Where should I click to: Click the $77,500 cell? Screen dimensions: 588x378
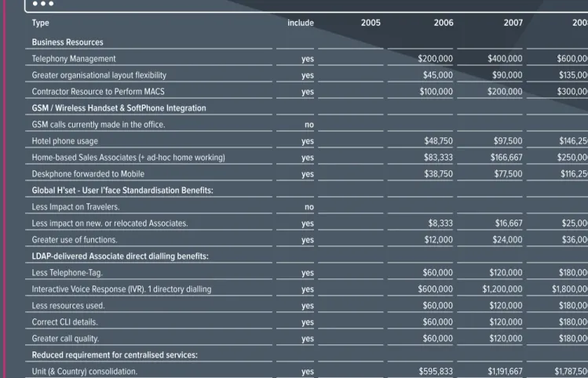(x=508, y=174)
